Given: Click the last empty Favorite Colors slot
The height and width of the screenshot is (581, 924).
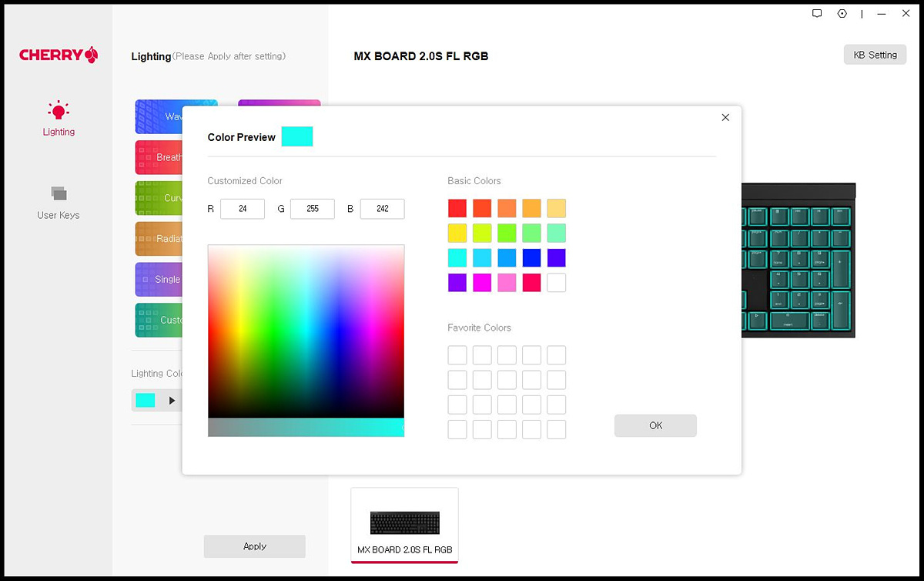Looking at the screenshot, I should (x=556, y=429).
